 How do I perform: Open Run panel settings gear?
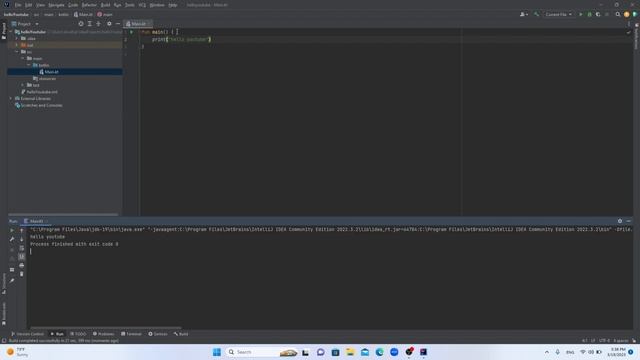pyautogui.click(x=620, y=221)
